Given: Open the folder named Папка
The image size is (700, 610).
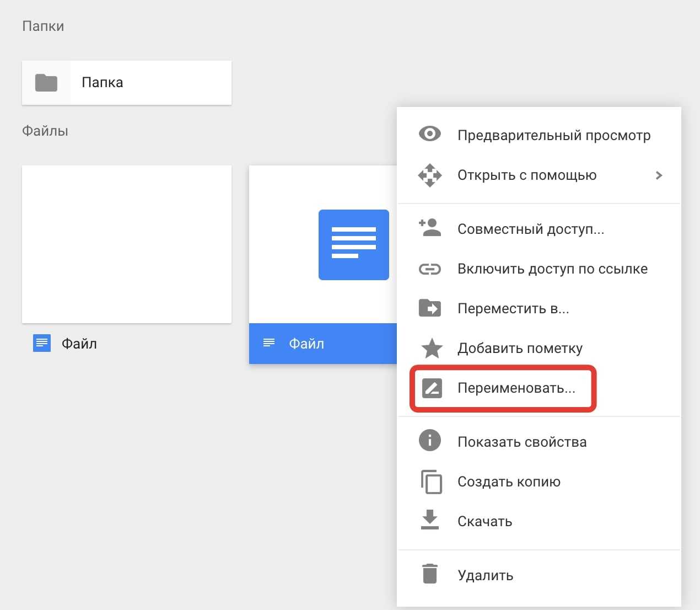Looking at the screenshot, I should click(x=127, y=83).
